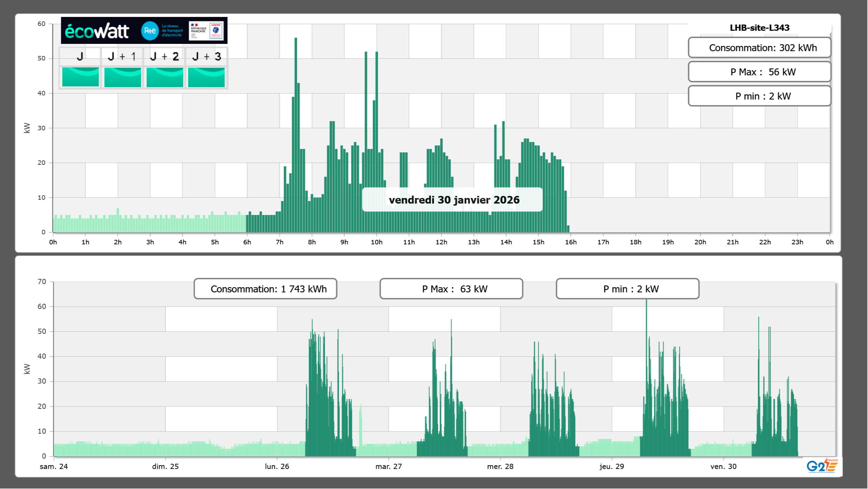Click the Consommation: 1 743 kWh box
The image size is (868, 489).
point(265,289)
